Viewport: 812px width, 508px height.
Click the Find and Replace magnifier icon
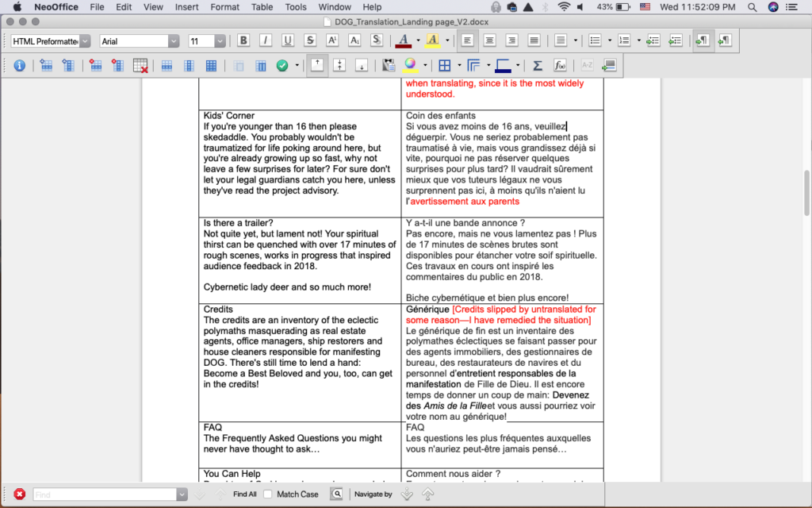click(336, 494)
